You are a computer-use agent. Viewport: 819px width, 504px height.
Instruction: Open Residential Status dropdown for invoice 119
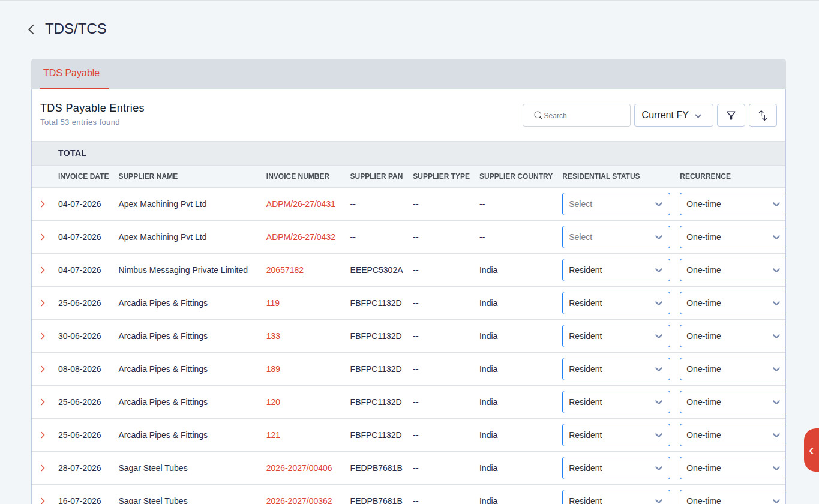(616, 303)
